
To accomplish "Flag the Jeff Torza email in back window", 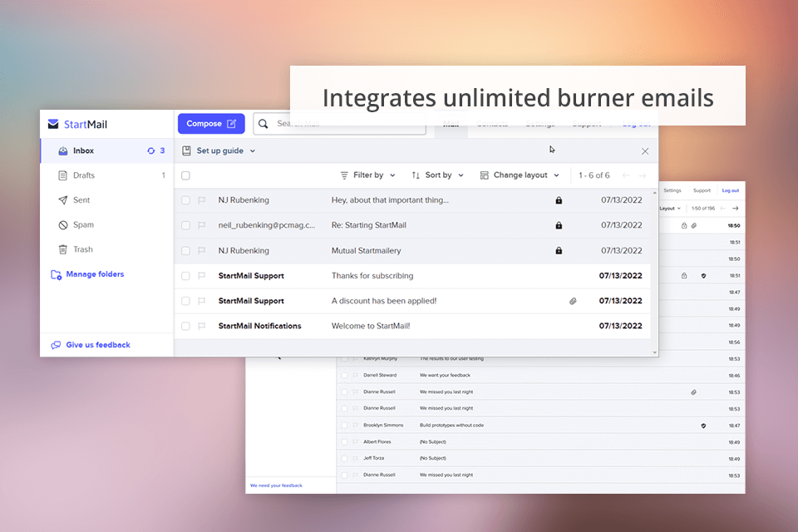I will pyautogui.click(x=355, y=458).
